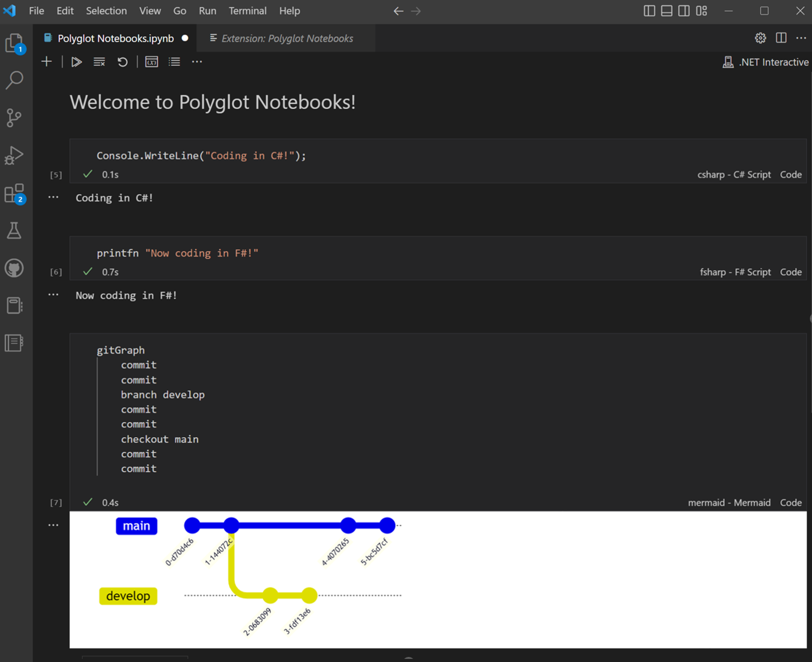The width and height of the screenshot is (812, 662).
Task: Open notebook settings via the gear icon
Action: [x=760, y=38]
